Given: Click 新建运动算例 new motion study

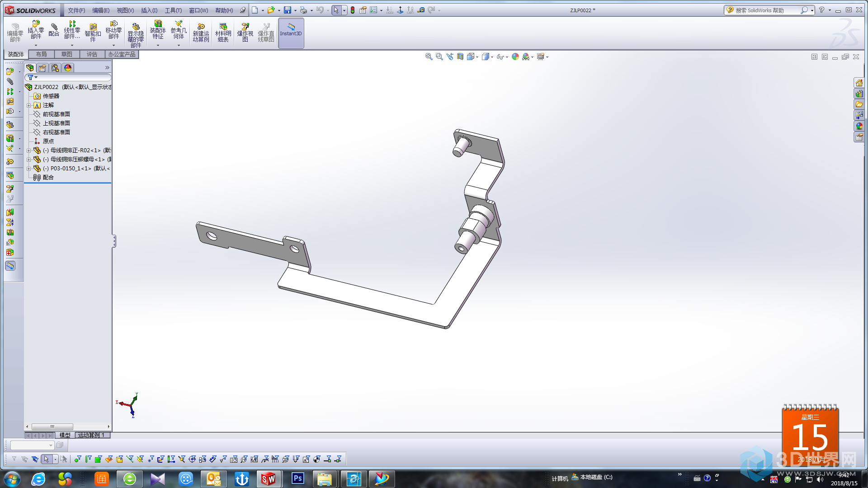Looking at the screenshot, I should 201,33.
